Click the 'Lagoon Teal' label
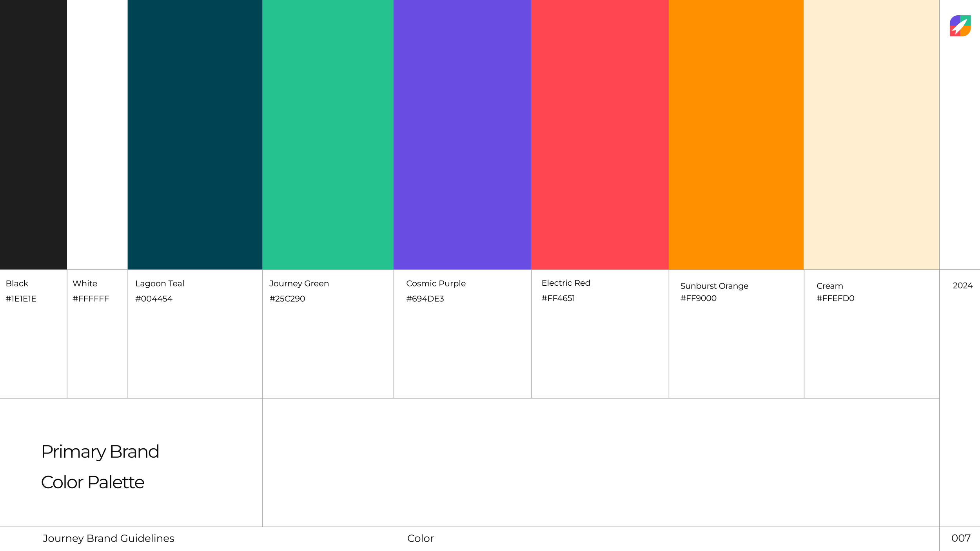Screen dimensions: 980x551 [160, 284]
